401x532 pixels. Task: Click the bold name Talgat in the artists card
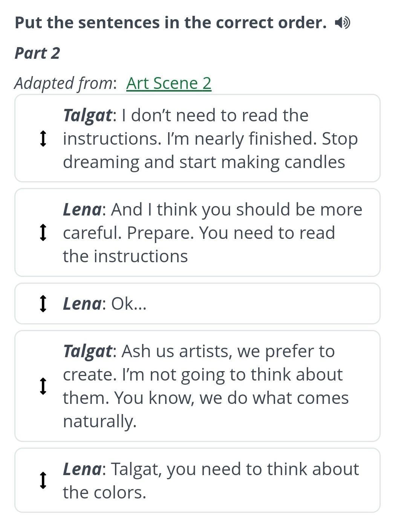tap(87, 351)
